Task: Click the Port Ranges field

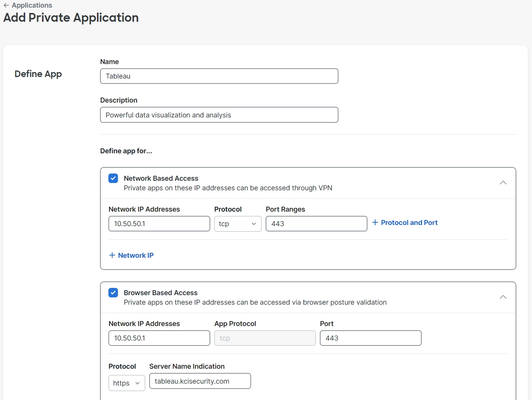Action: click(x=316, y=224)
